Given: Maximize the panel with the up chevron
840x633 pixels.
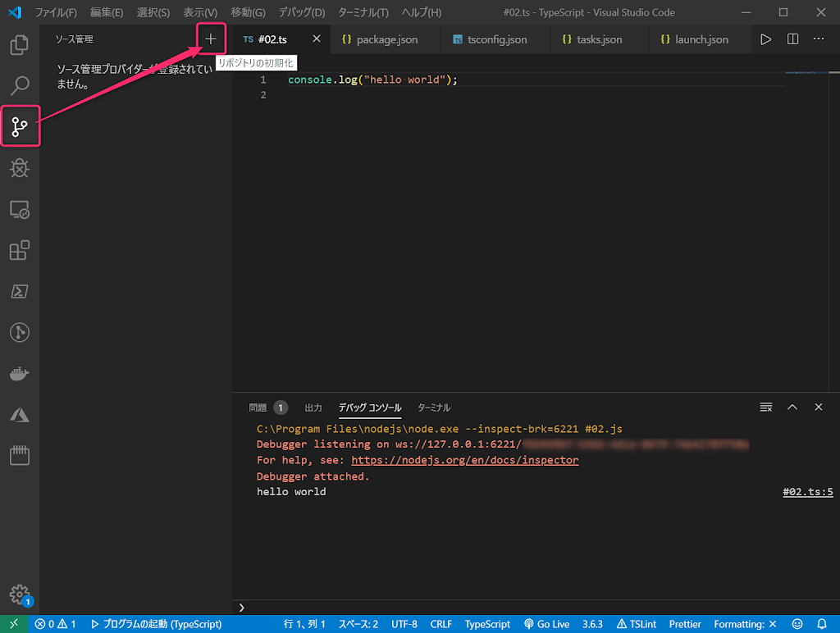Looking at the screenshot, I should click(792, 407).
